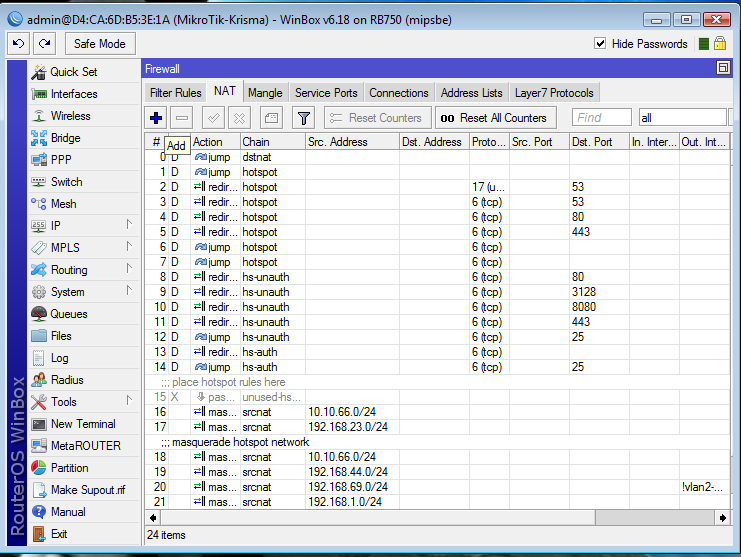Image resolution: width=741 pixels, height=557 pixels.
Task: Open the Interfaces menu
Action: point(84,94)
